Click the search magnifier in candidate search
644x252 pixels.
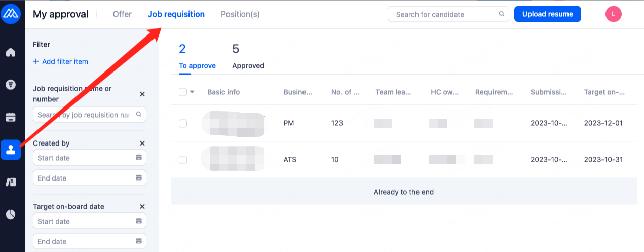coord(502,14)
